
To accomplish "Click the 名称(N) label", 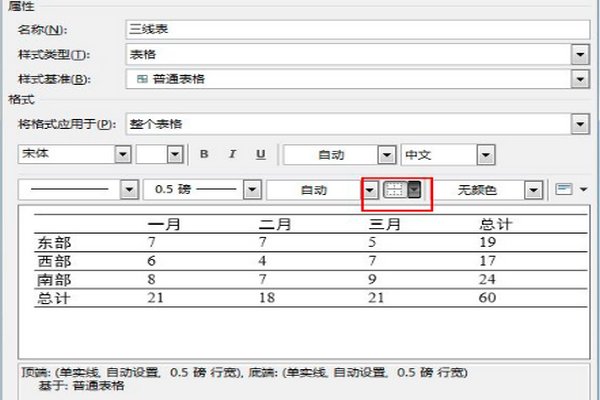I will [42, 29].
